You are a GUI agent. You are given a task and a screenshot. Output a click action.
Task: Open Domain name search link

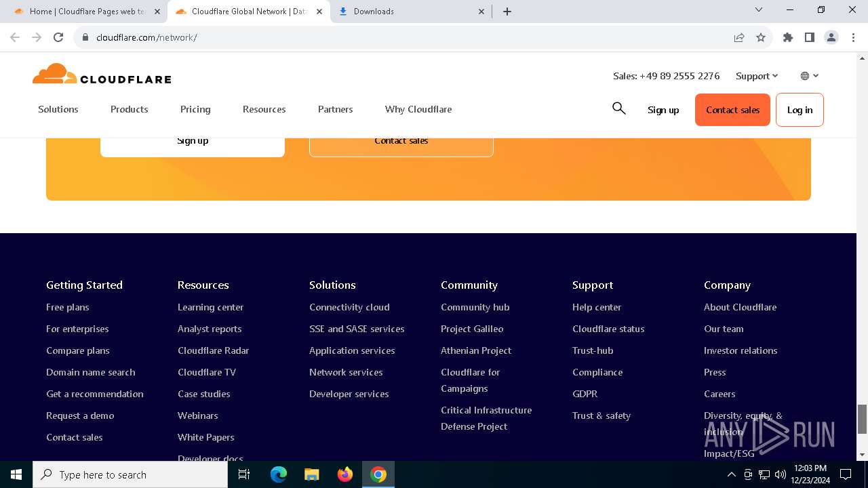coord(91,372)
